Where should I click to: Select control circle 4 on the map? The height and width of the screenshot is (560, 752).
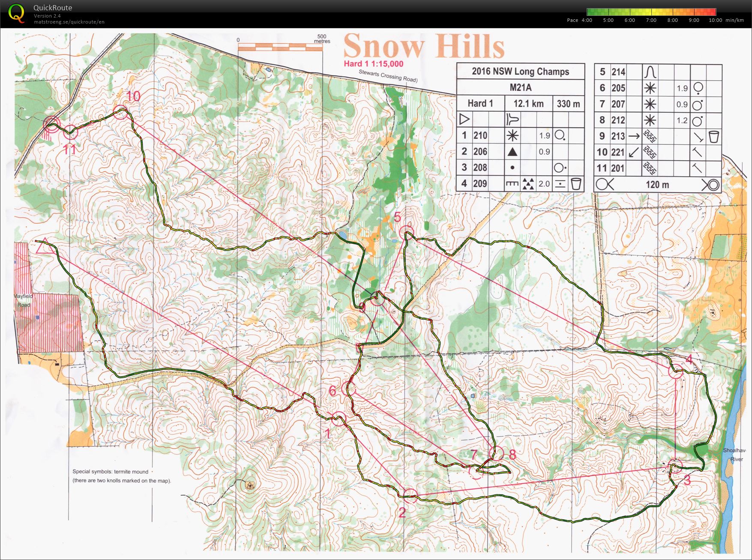tap(676, 371)
